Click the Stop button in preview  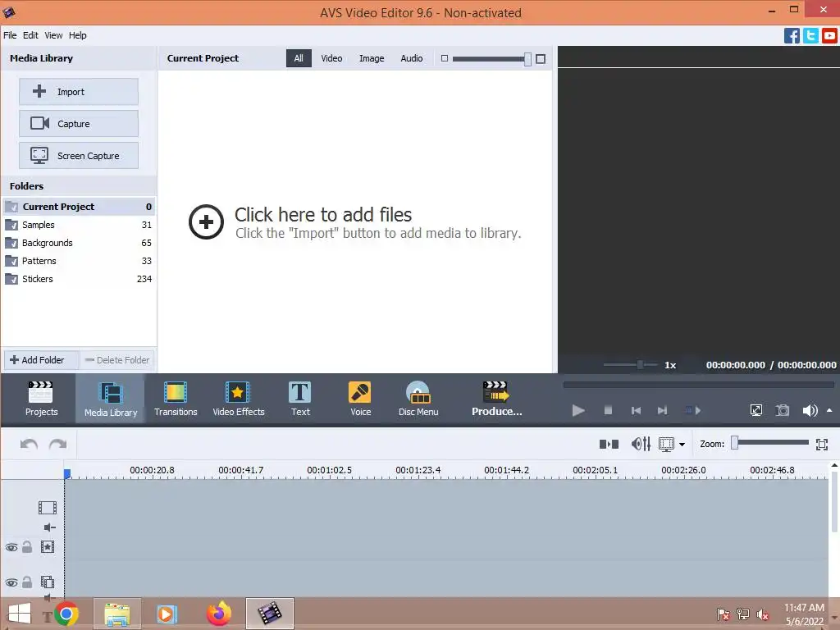click(x=608, y=410)
